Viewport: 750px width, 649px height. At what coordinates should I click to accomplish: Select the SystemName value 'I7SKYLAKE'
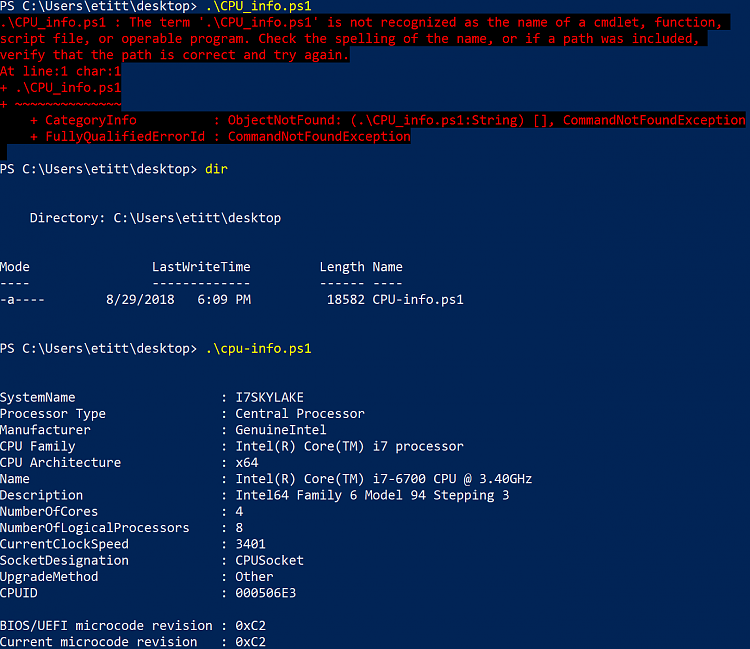click(x=269, y=397)
